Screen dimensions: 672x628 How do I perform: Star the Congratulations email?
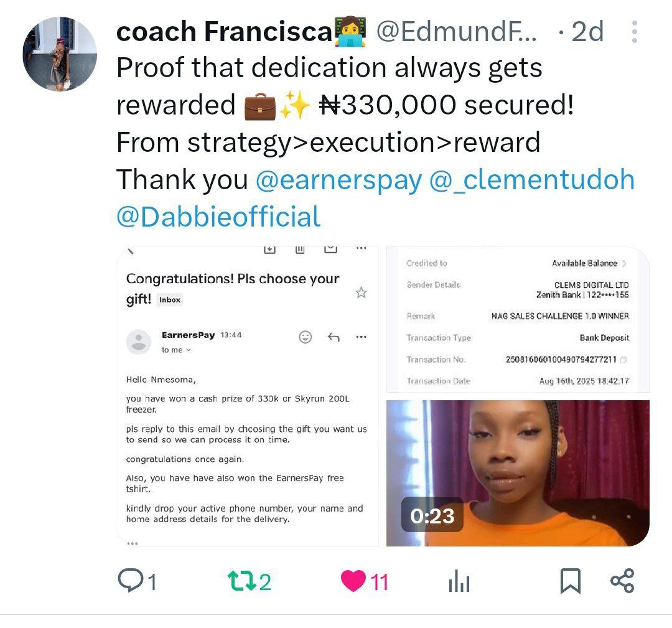362,293
